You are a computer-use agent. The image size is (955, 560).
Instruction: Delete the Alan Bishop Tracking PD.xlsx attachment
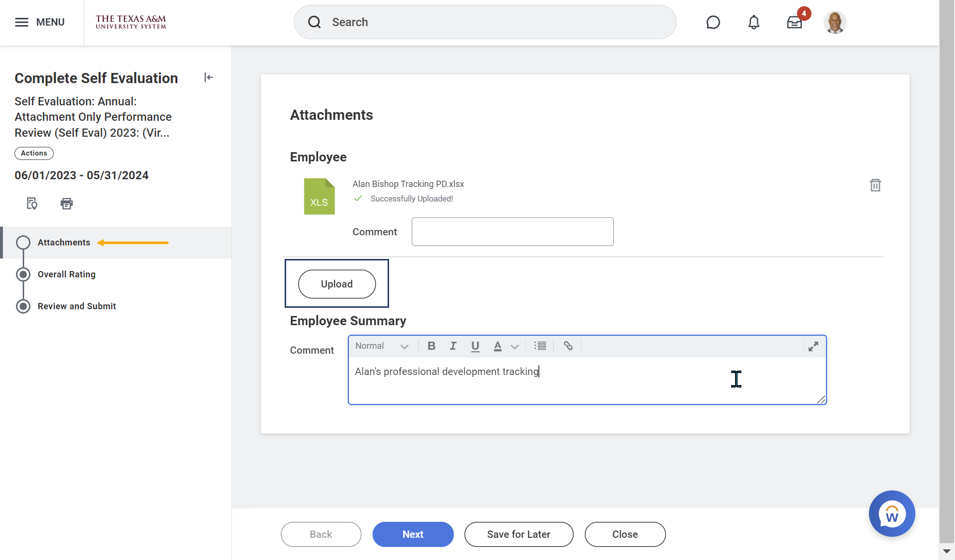(x=875, y=185)
